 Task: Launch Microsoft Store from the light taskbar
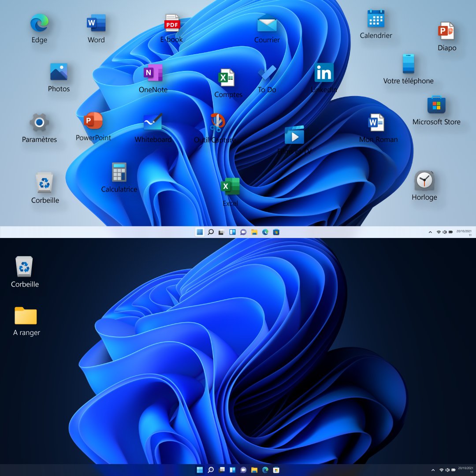[x=276, y=232]
